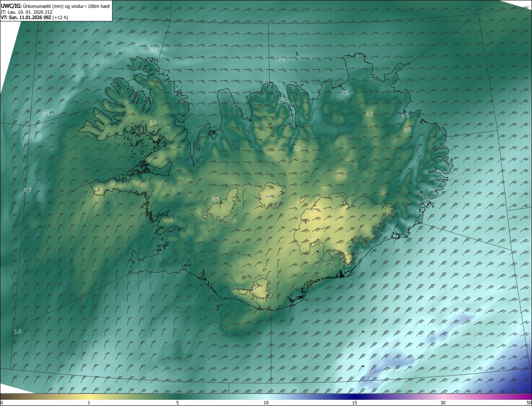Click the title 'Úrkomumætti (mm) og vindur í 100m hæð'
The width and height of the screenshot is (532, 406).
(66, 5)
